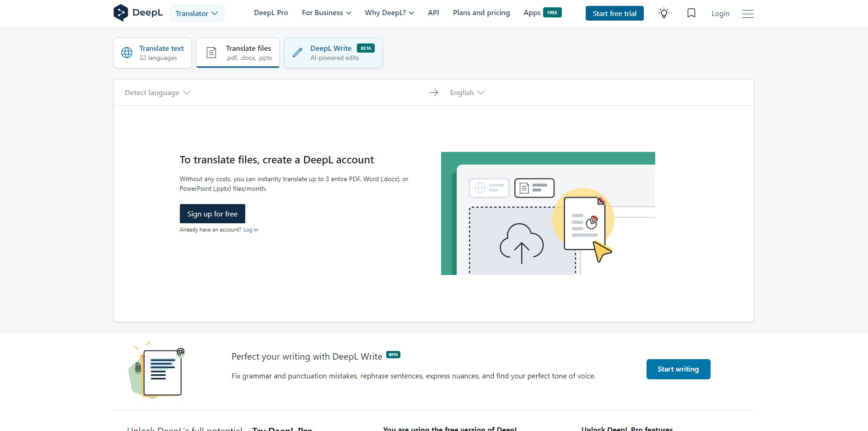Click the FREE badge next to Apps
868x431 pixels.
tap(552, 12)
